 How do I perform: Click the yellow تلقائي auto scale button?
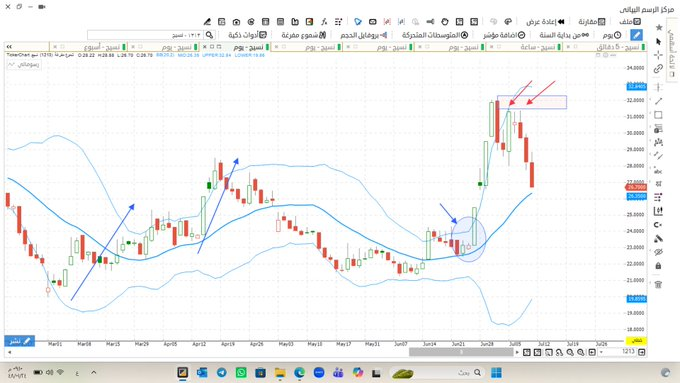[x=636, y=341]
